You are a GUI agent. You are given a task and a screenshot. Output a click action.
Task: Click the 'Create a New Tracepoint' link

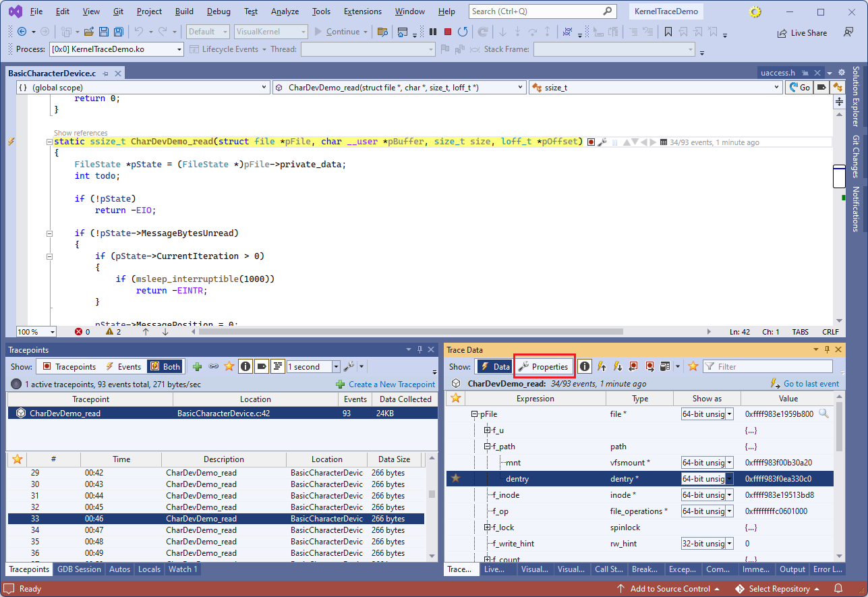click(390, 385)
